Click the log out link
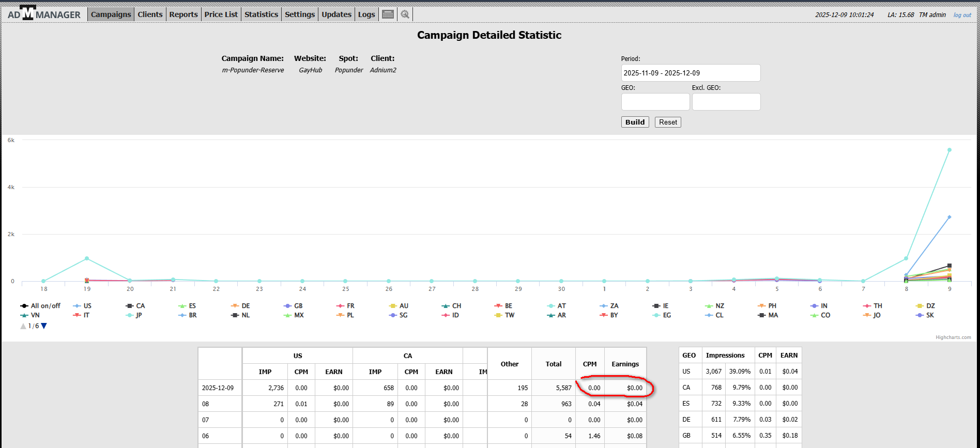980x448 pixels. [962, 15]
